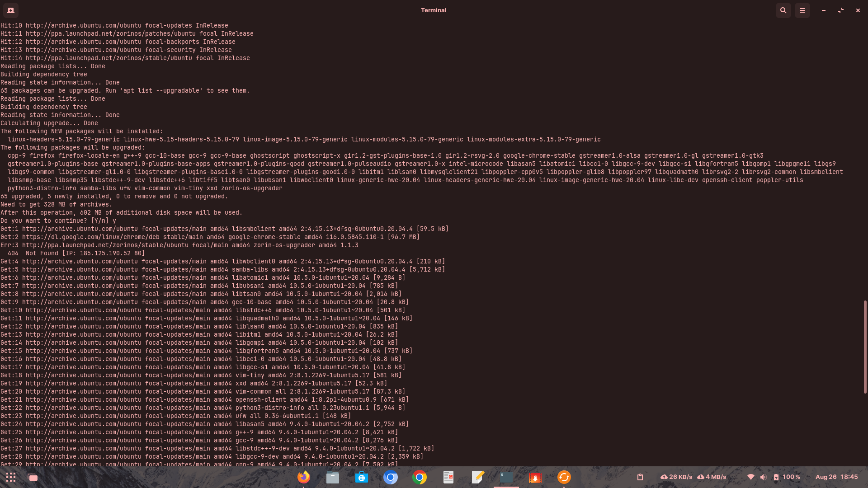Click the 'Calculating upgrade... Done' line
This screenshot has width=868, height=488.
(49, 123)
